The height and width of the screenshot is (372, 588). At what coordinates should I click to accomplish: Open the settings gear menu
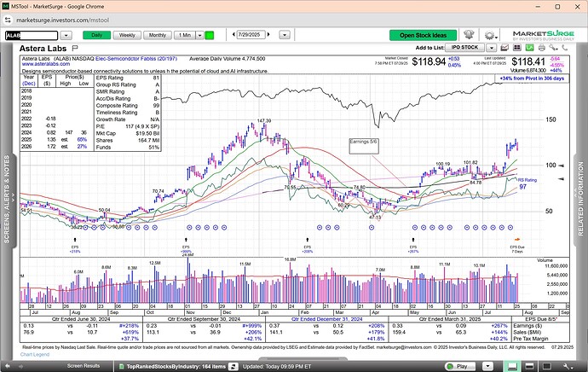point(491,35)
